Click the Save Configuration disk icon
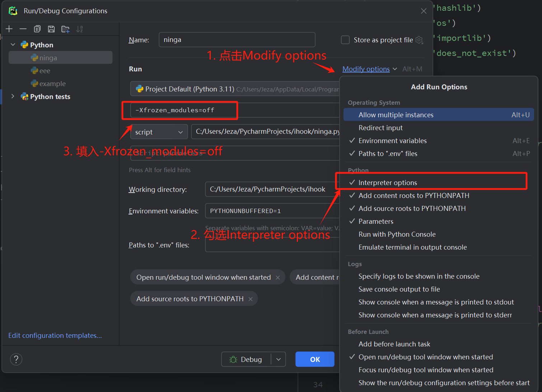This screenshot has height=392, width=542. 51,29
